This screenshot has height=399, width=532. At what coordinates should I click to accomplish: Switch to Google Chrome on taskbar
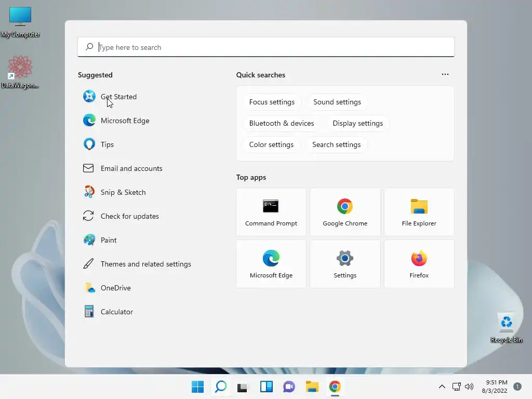(335, 387)
